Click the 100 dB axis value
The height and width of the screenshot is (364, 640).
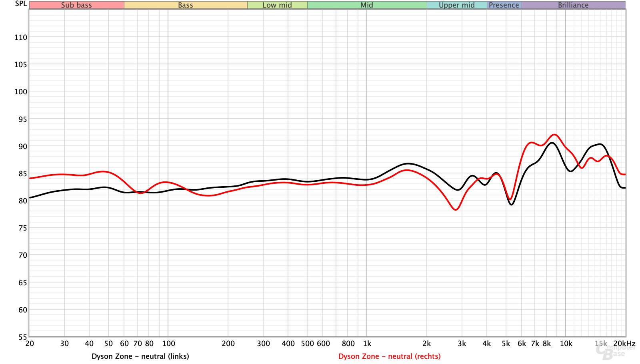pyautogui.click(x=21, y=91)
